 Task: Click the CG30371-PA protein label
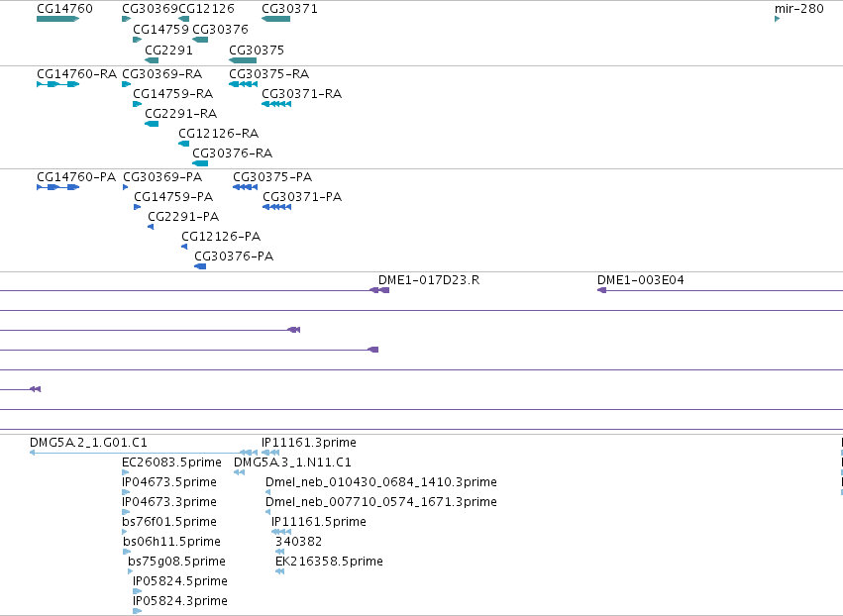tap(302, 197)
